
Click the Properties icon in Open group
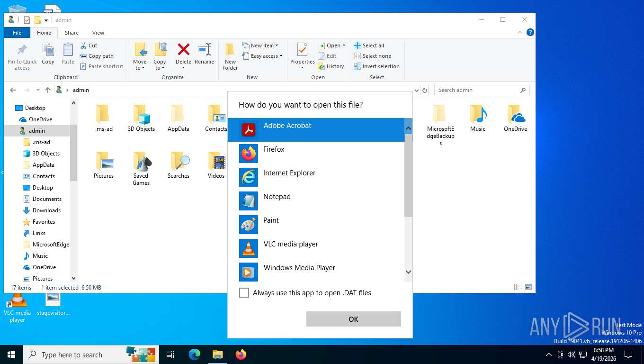302,49
